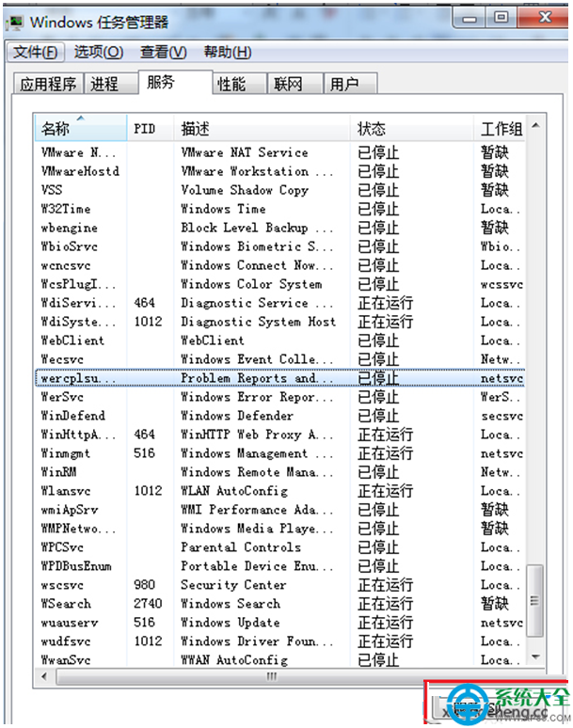Switch to the 用户 tab
This screenshot has height=728, width=573.
point(350,84)
